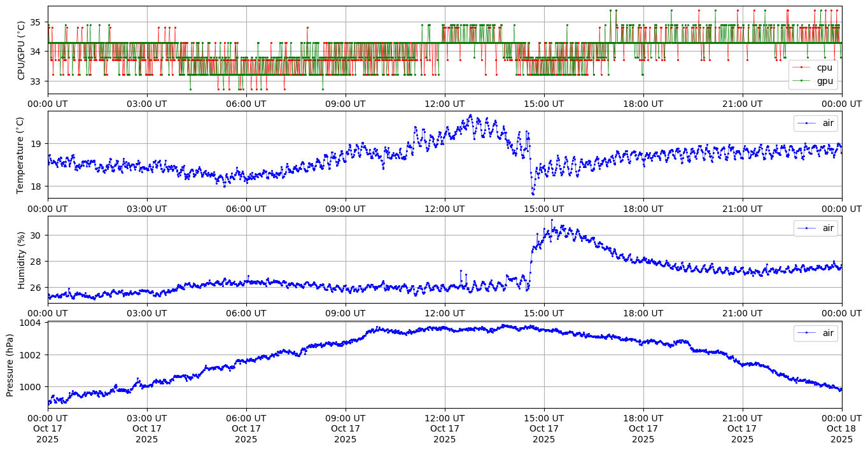868x450 pixels.
Task: Click 21:00 UT tick under Temperature plot
Action: [x=742, y=208]
